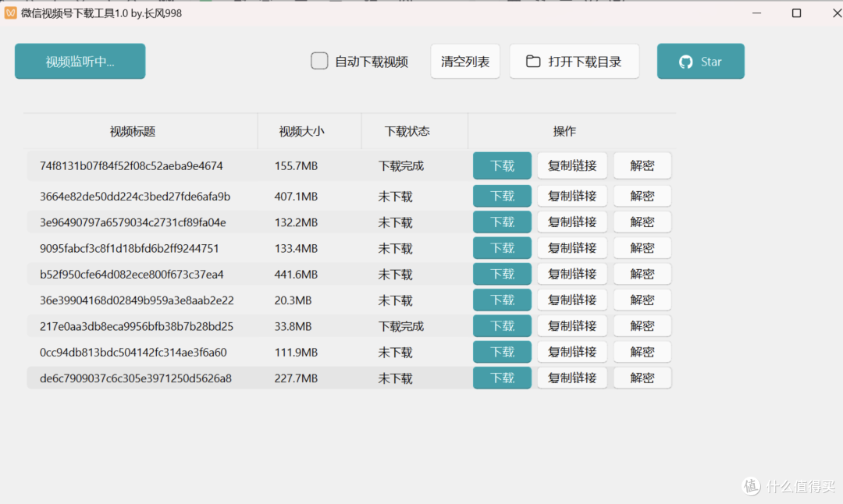Copy link for video 217e0aa3db8eca9956bfb38b7b28bd25
Image resolution: width=843 pixels, height=504 pixels.
572,326
